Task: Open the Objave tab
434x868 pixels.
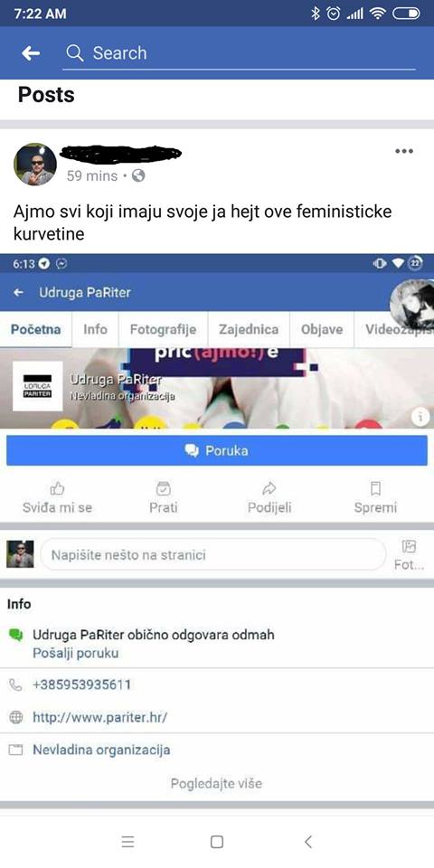Action: (322, 329)
